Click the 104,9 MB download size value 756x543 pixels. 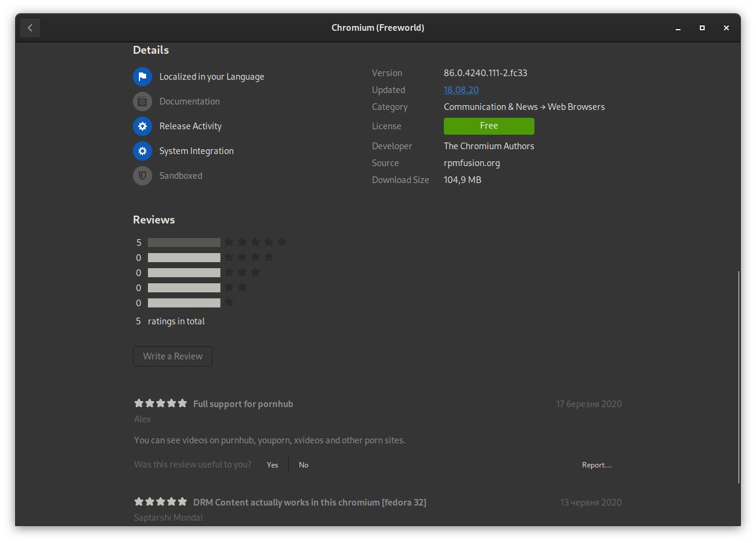click(x=463, y=180)
